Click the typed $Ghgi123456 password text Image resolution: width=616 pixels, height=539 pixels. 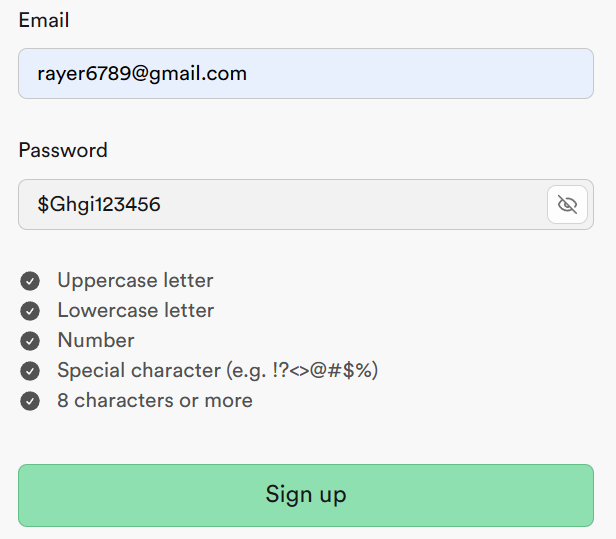pyautogui.click(x=99, y=205)
